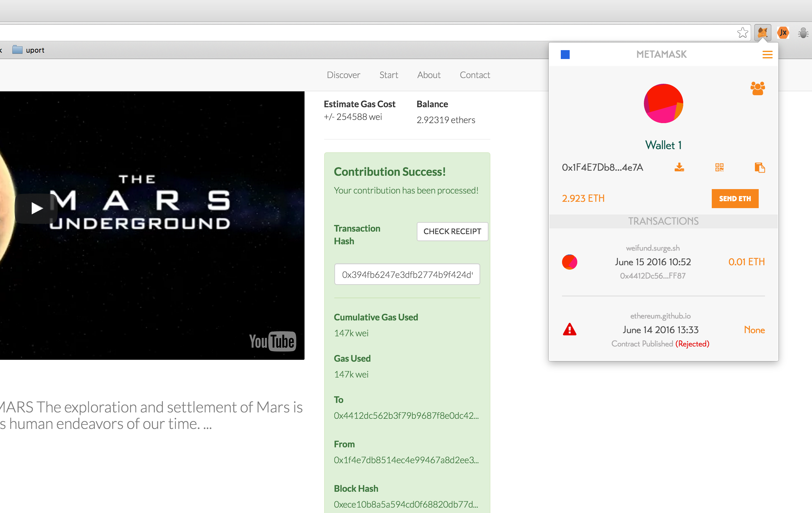Click the To address 0x4412dc562b3f79b...

406,416
